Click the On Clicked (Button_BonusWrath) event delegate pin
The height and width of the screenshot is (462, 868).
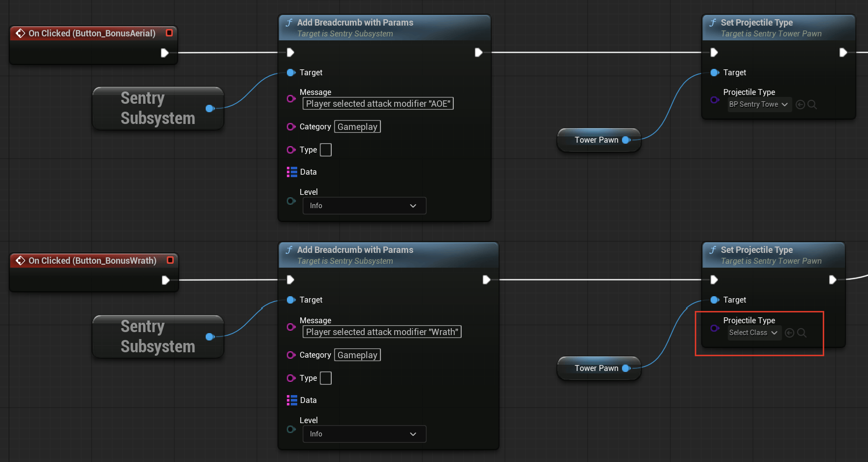tap(170, 260)
